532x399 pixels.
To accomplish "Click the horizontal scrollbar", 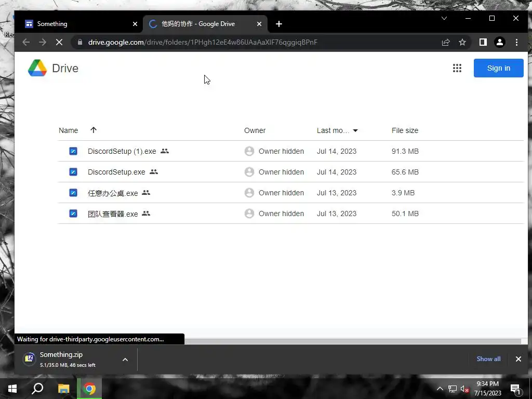I will tap(353, 341).
